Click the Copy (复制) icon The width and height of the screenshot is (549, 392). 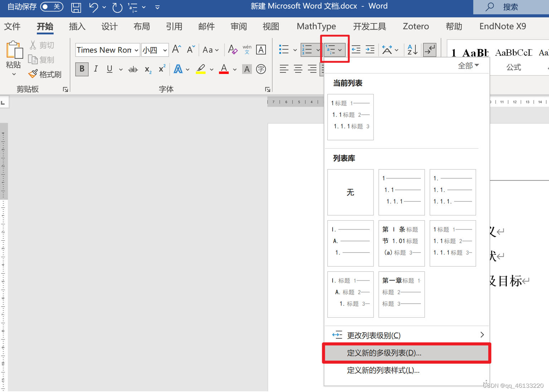click(33, 59)
